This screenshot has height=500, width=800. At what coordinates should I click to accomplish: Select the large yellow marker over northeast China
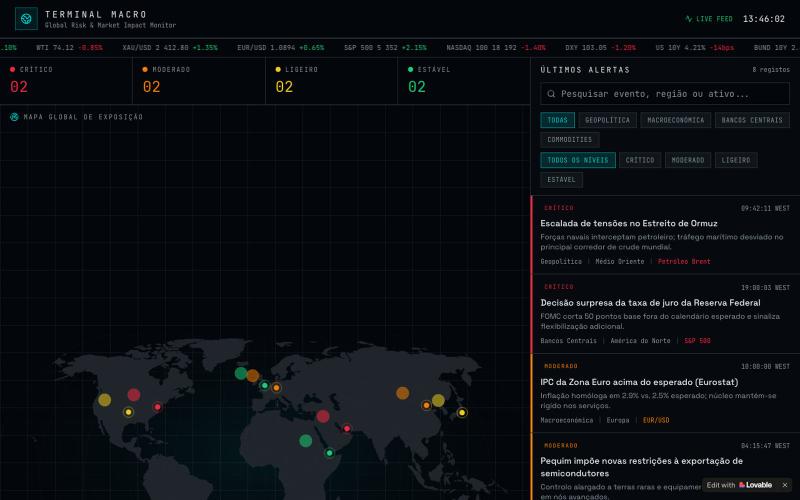click(438, 400)
